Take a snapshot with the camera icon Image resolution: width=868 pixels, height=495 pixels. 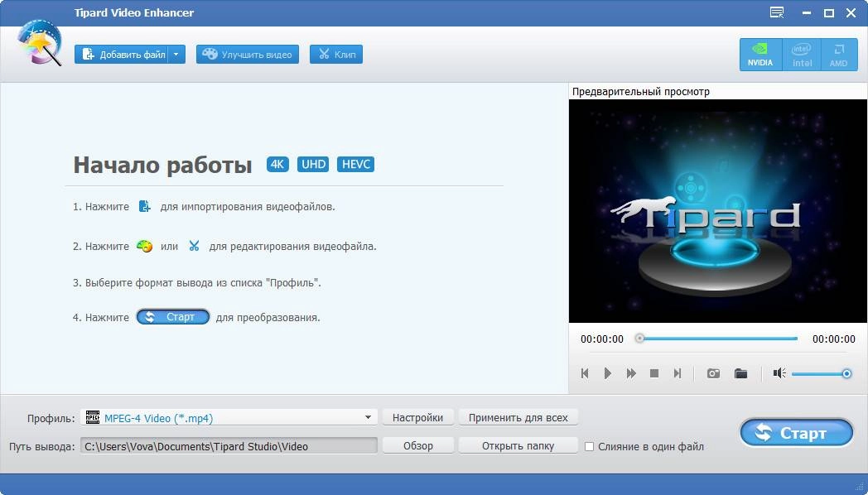click(714, 373)
